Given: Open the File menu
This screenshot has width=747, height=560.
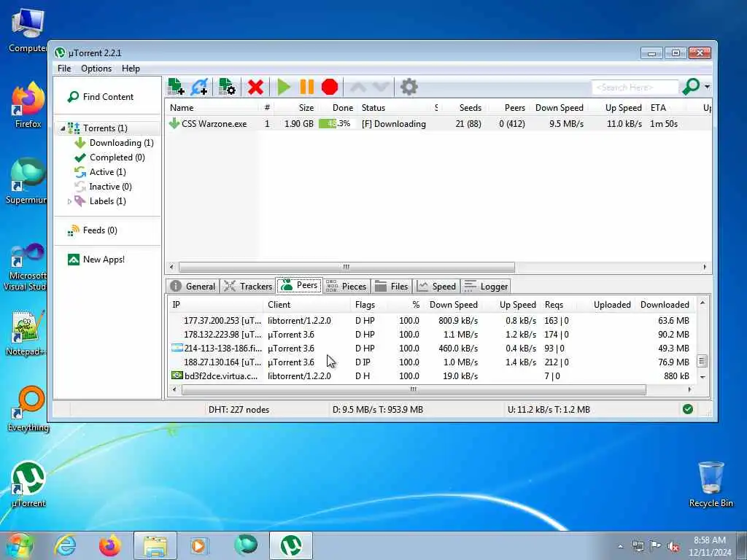Looking at the screenshot, I should [64, 69].
